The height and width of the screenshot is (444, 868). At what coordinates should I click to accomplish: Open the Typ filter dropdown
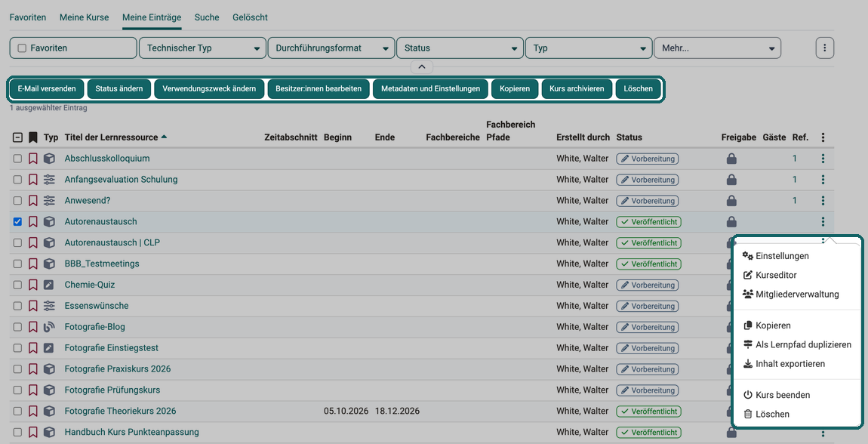click(589, 48)
